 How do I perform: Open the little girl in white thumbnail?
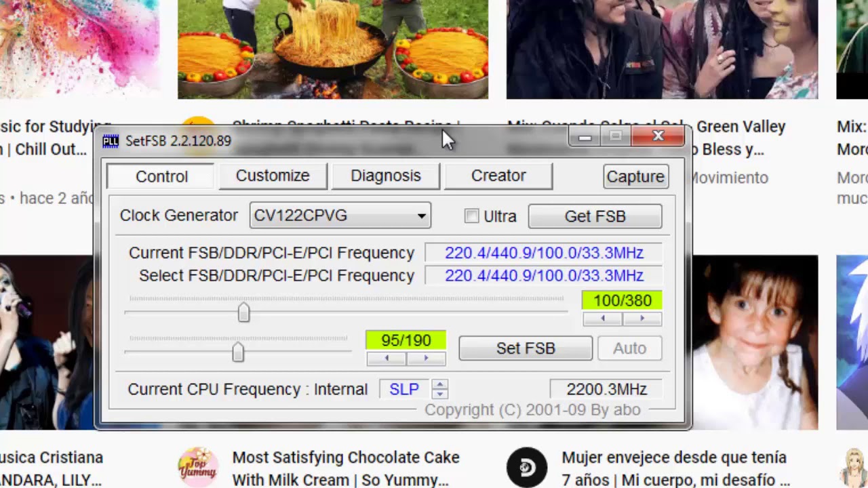755,342
